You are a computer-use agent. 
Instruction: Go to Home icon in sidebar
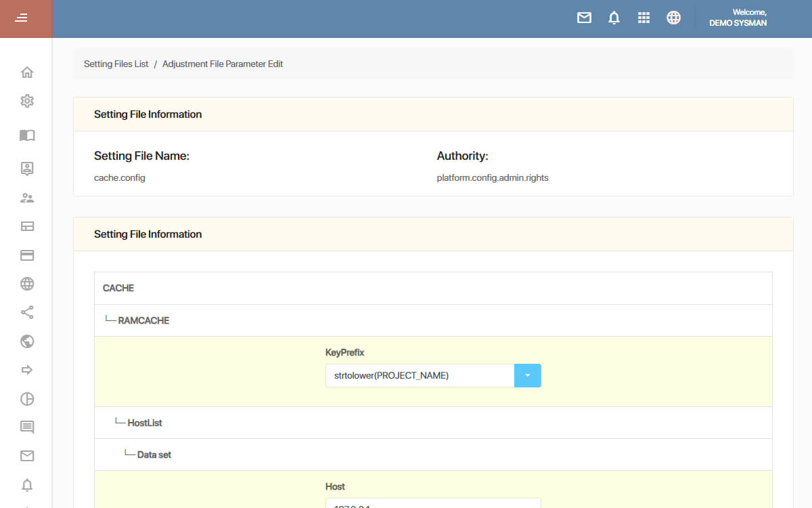pyautogui.click(x=27, y=72)
